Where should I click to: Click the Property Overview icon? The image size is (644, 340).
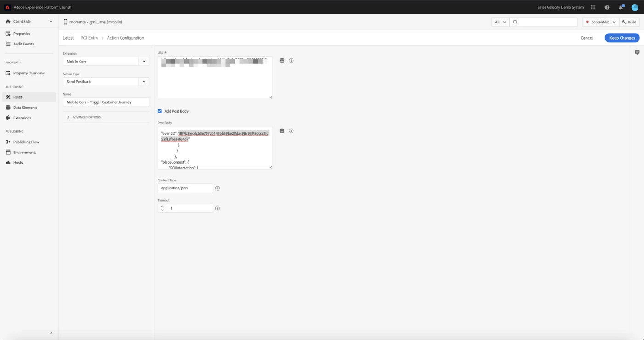click(8, 73)
